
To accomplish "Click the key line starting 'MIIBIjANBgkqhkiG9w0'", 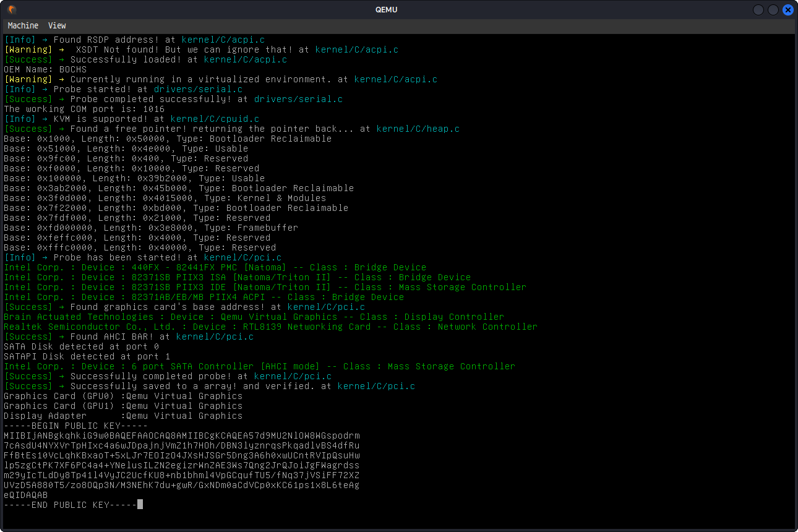I will click(x=182, y=435).
